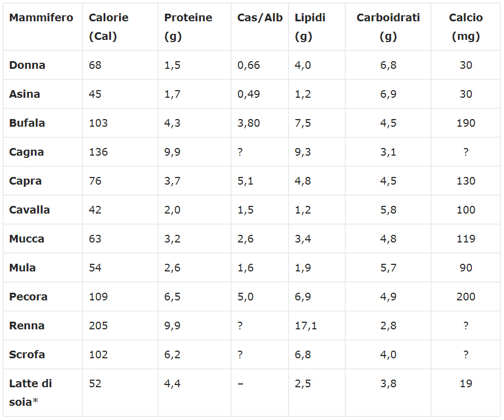Click the Lipidi (g) column header
This screenshot has width=504, height=420.
310,27
